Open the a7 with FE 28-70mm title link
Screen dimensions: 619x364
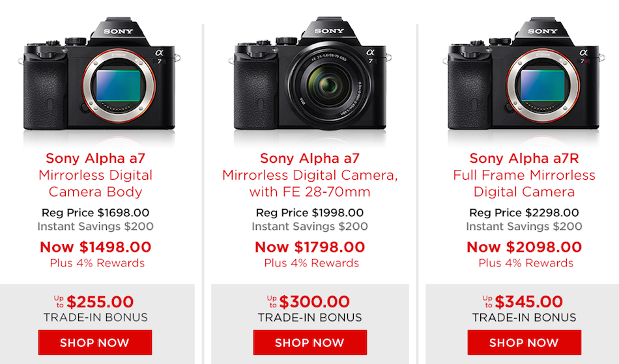(309, 175)
